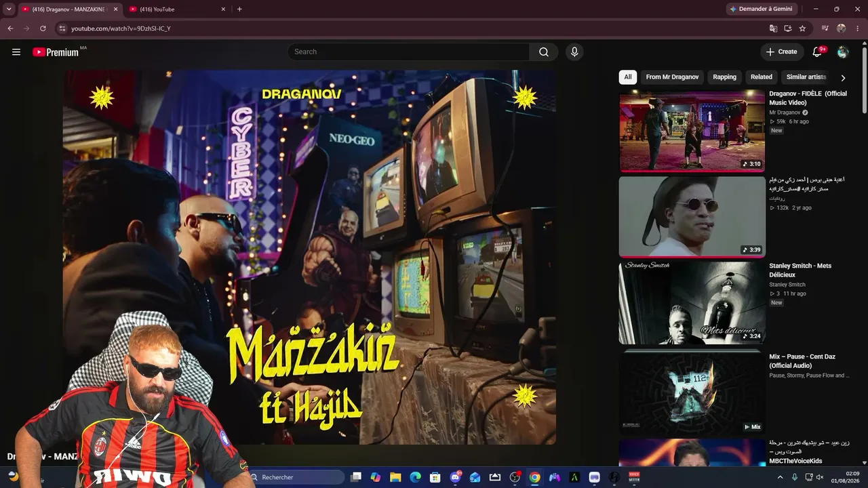This screenshot has width=868, height=488.
Task: Open a new browser tab
Action: click(x=239, y=9)
